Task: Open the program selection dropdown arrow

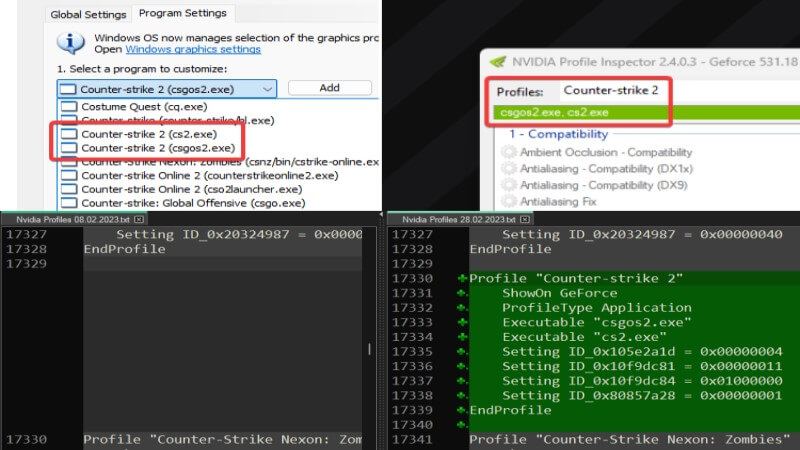Action: coord(266,89)
